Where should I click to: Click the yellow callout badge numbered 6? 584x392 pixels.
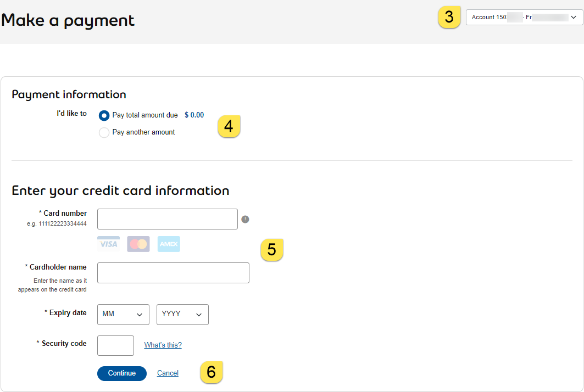[x=212, y=372]
